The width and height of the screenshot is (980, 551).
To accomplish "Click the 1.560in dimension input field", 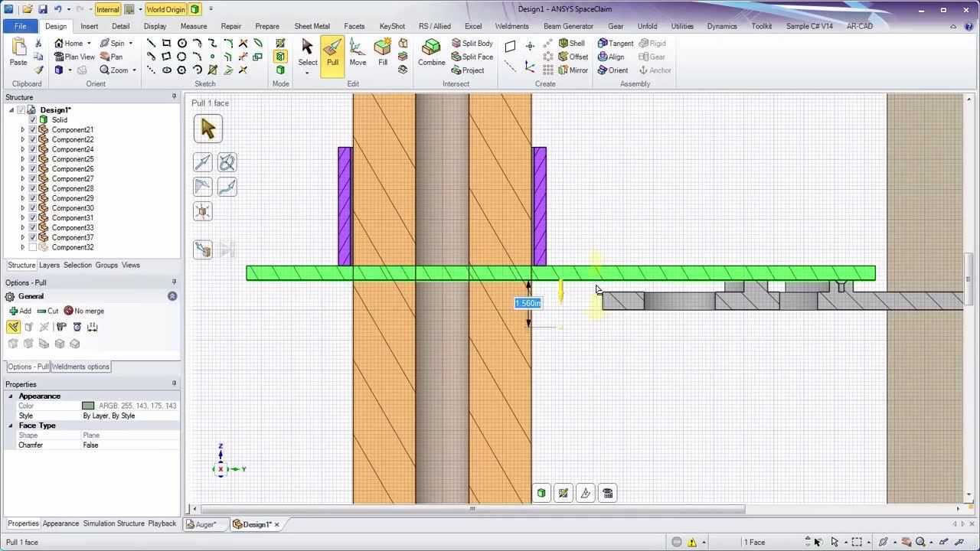I will pos(528,304).
